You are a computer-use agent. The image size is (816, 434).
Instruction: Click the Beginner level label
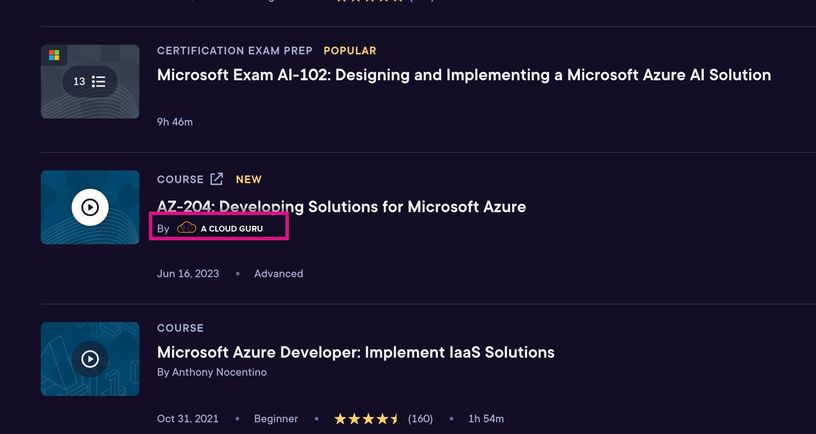[274, 418]
